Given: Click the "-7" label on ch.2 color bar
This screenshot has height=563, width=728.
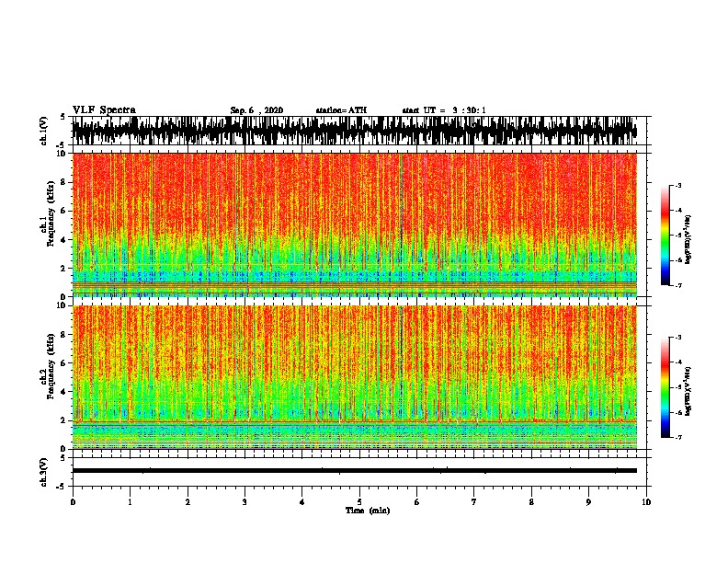Looking at the screenshot, I should [x=677, y=437].
